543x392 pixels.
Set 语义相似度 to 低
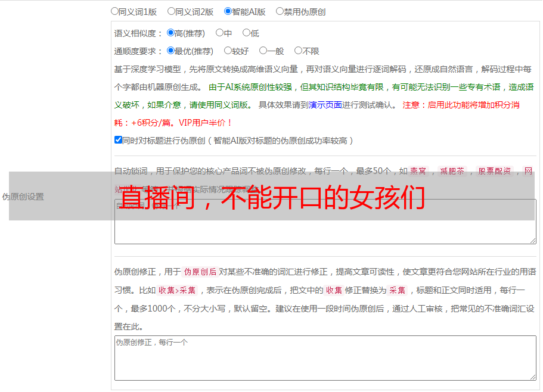point(246,33)
